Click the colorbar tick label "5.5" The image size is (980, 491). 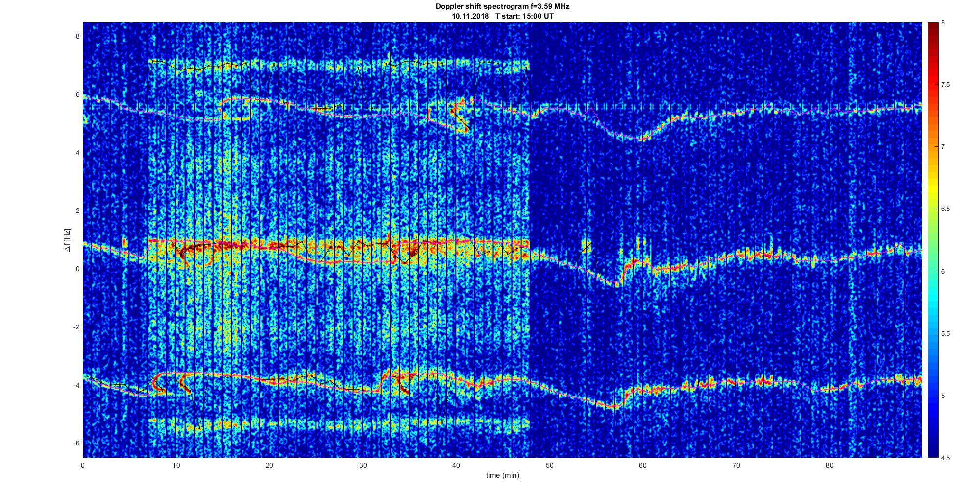tap(946, 334)
